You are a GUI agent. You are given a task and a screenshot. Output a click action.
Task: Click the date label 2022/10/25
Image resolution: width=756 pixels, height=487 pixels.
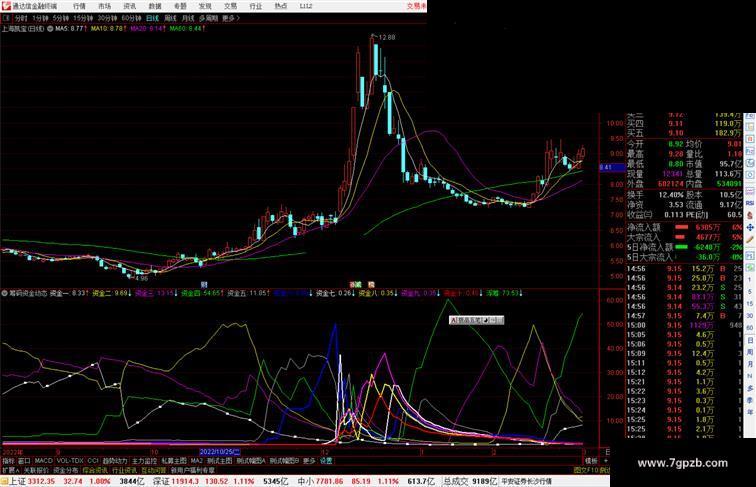tap(219, 452)
